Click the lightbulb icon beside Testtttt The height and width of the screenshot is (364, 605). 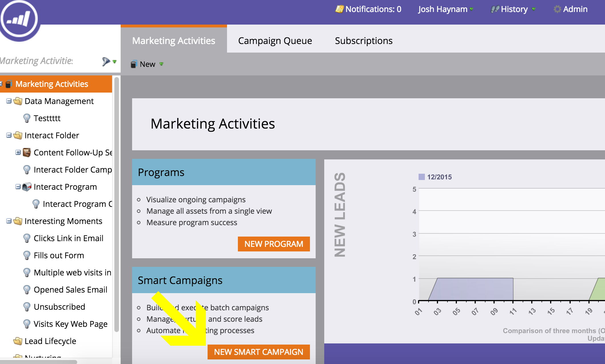click(x=27, y=118)
